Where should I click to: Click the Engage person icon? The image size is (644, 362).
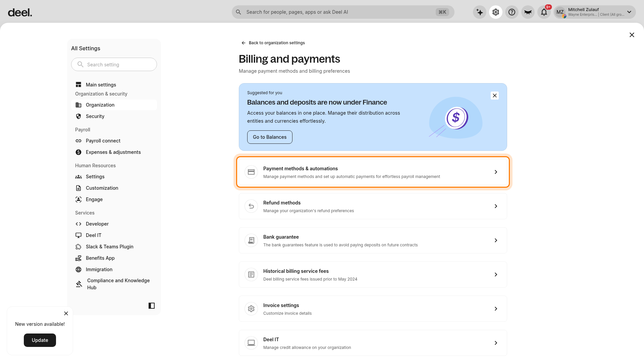[78, 199]
